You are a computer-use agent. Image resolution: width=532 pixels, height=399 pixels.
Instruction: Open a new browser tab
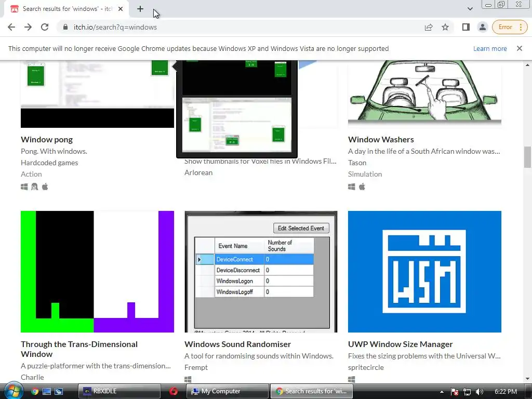coord(140,9)
